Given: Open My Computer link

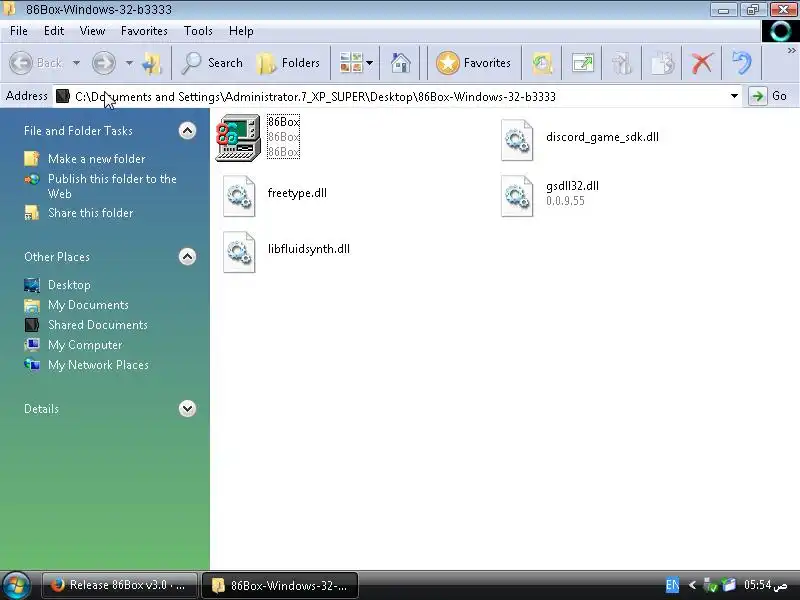Looking at the screenshot, I should pyautogui.click(x=85, y=345).
